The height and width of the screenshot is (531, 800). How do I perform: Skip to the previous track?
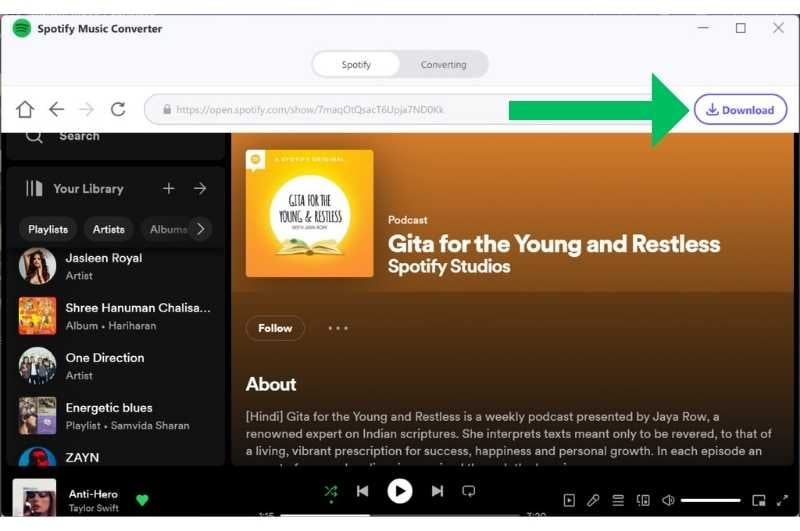(x=363, y=491)
